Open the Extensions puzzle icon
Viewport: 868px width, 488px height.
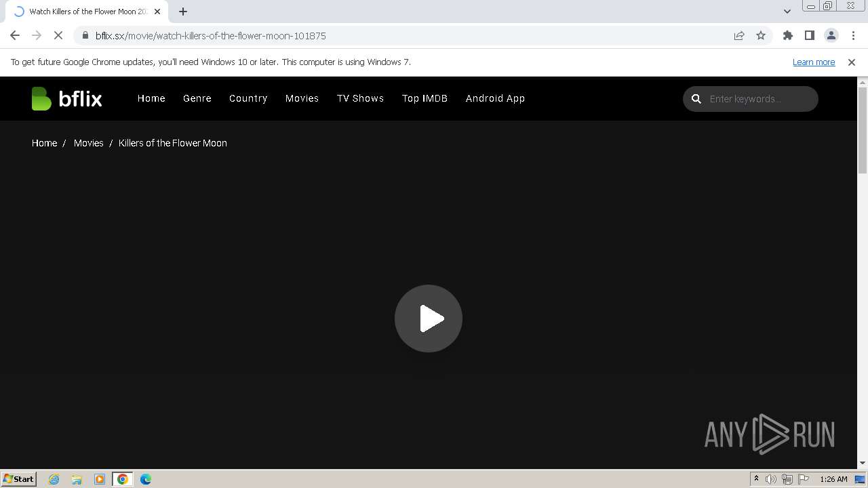(x=788, y=35)
